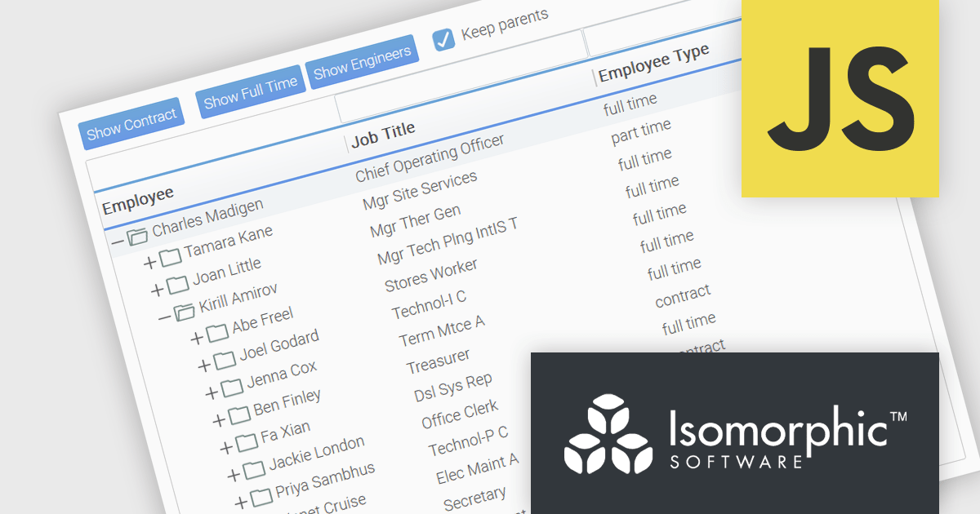Collapse the Kirill Amirov node
Image resolution: width=980 pixels, height=514 pixels.
pyautogui.click(x=164, y=316)
